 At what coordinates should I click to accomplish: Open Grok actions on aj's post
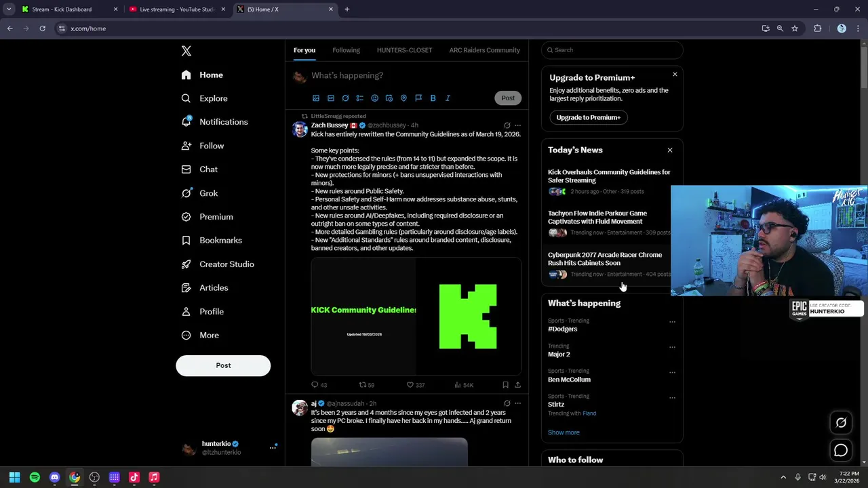click(507, 403)
